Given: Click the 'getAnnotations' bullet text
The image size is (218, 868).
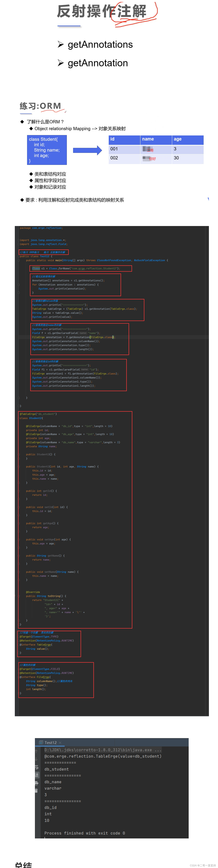Looking at the screenshot, I should pos(100,44).
